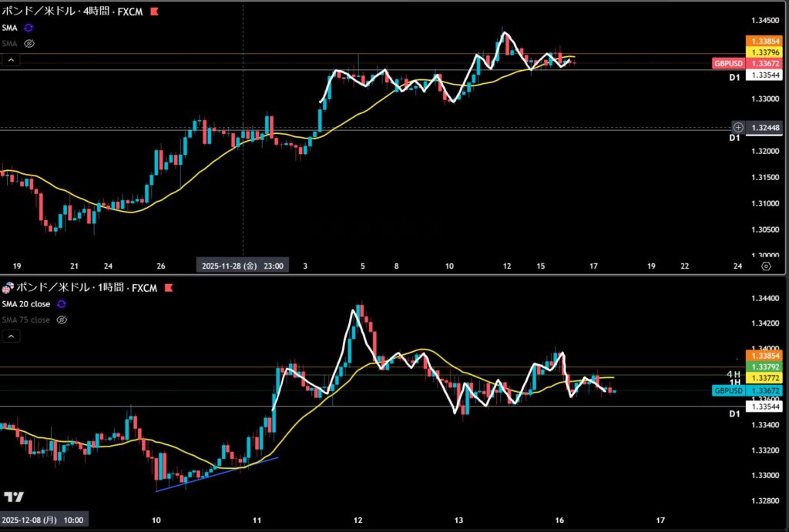
Task: Collapse the indicator legend on 4-hour chart
Action: [x=11, y=59]
